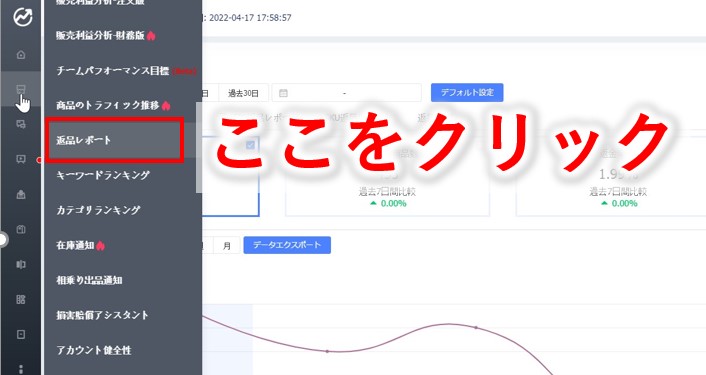Select 返品レポート menu item
Image resolution: width=706 pixels, height=375 pixels.
coord(114,140)
